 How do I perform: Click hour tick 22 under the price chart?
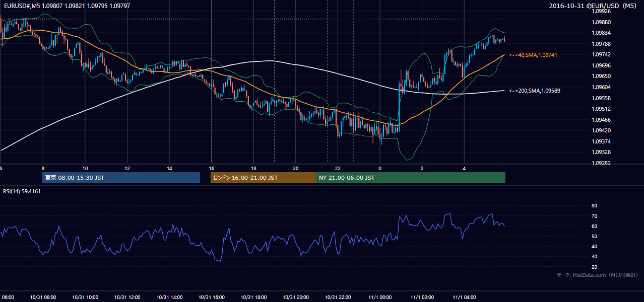[338, 168]
